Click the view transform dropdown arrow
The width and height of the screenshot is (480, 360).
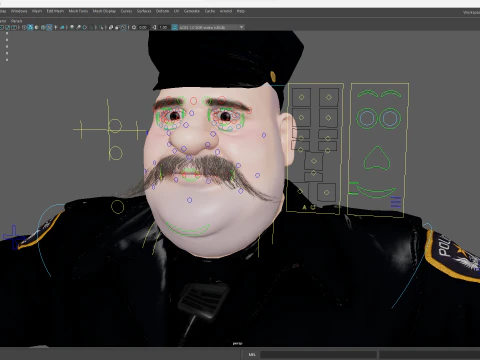click(x=241, y=27)
